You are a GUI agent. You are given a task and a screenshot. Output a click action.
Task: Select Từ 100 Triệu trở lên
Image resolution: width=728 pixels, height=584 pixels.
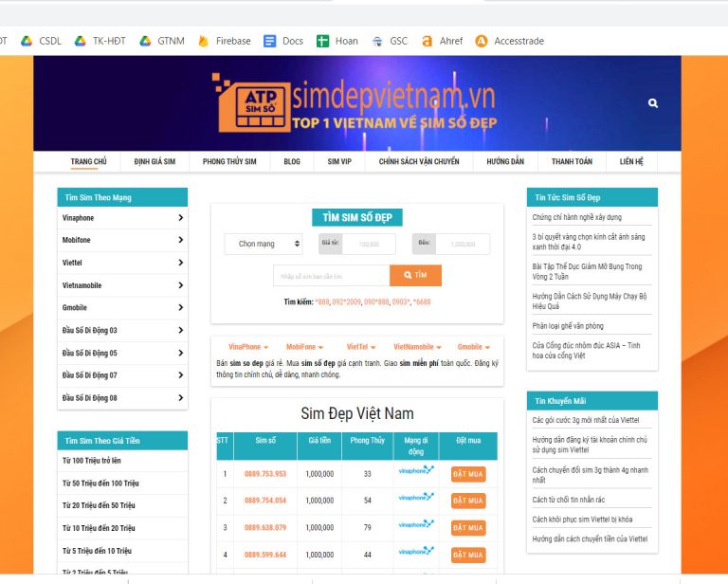tap(91, 461)
